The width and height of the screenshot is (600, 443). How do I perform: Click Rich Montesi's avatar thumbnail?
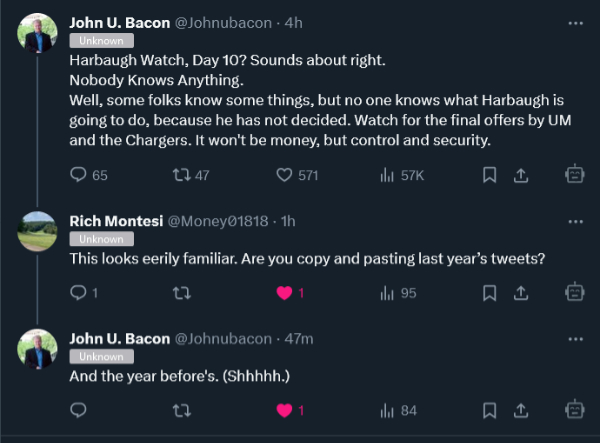point(37,231)
